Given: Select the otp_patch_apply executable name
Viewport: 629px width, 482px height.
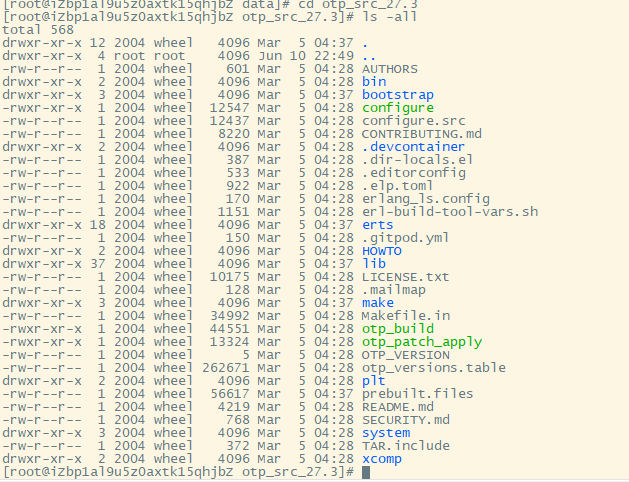Looking at the screenshot, I should (422, 342).
